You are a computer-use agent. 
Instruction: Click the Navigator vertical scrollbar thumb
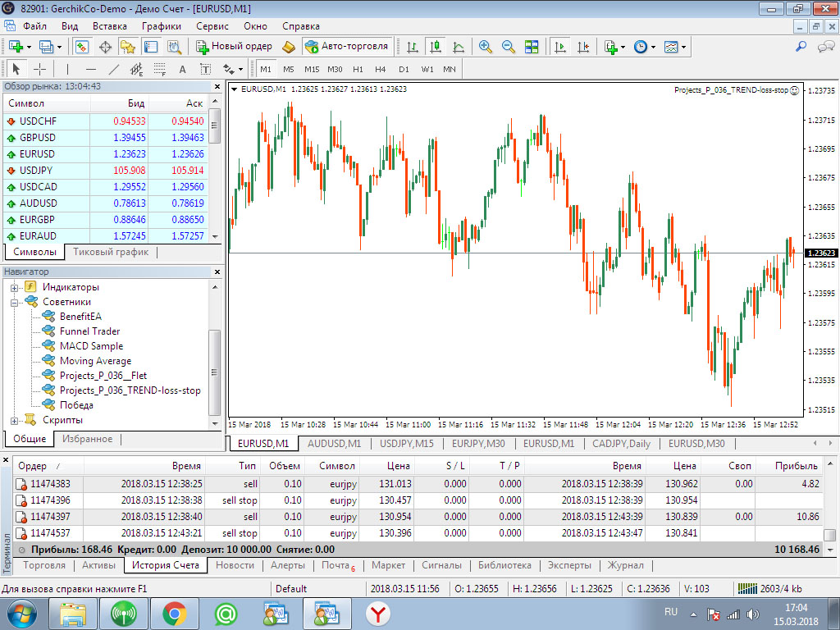click(x=215, y=372)
